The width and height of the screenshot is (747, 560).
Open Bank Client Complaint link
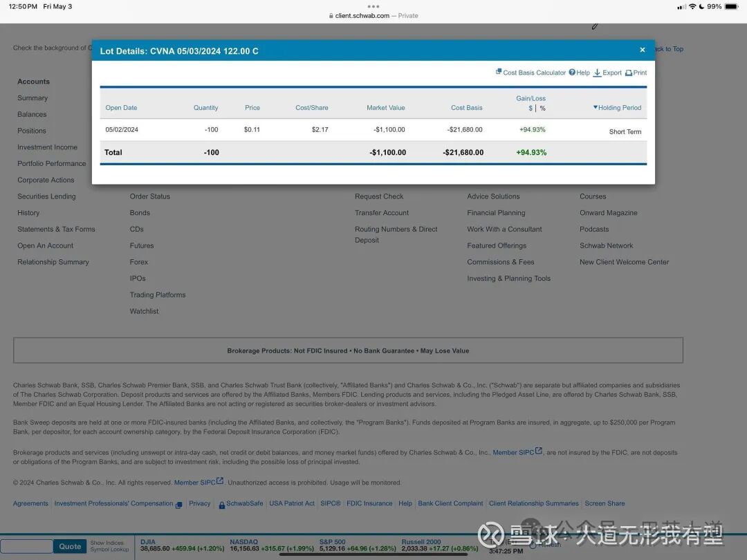click(450, 504)
